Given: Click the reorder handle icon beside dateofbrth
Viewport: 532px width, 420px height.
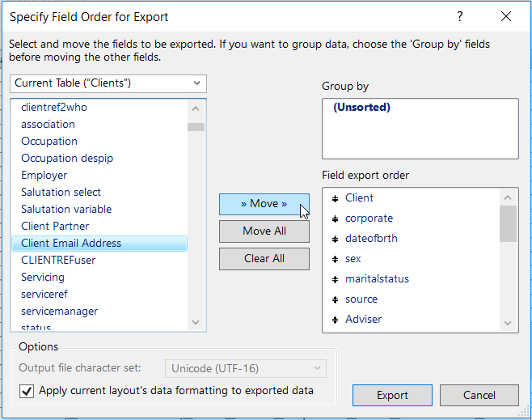Looking at the screenshot, I should pos(335,239).
